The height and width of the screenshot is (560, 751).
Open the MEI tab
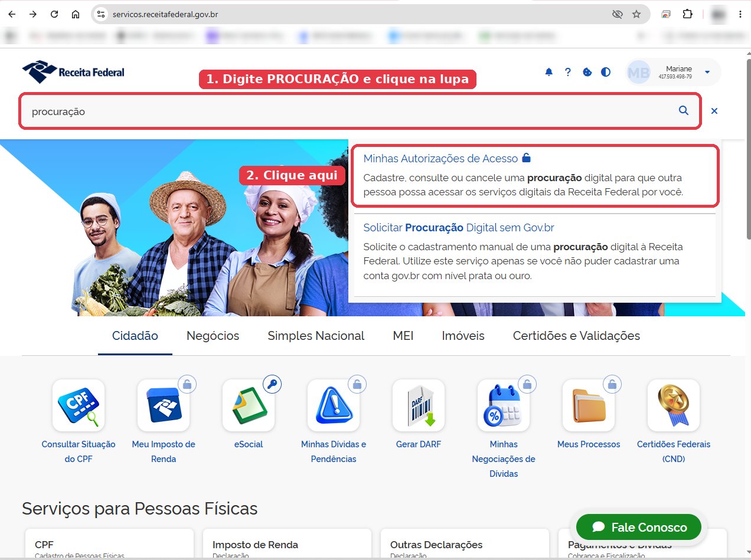tap(403, 336)
